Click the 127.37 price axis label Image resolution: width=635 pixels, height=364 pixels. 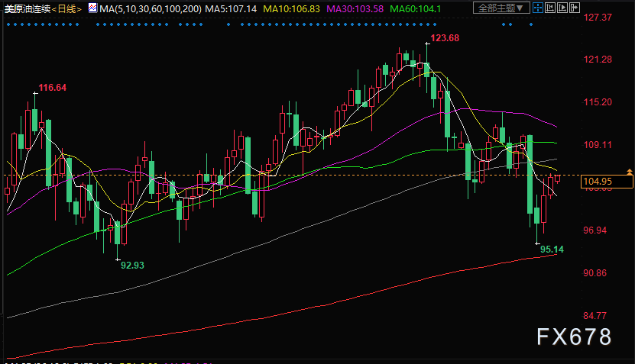598,18
